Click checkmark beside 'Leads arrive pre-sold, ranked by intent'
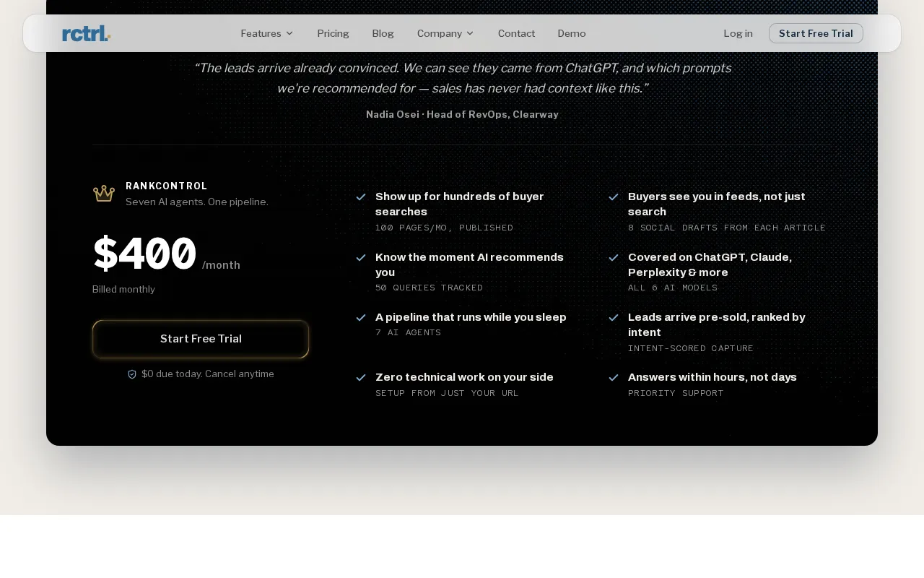 (614, 317)
